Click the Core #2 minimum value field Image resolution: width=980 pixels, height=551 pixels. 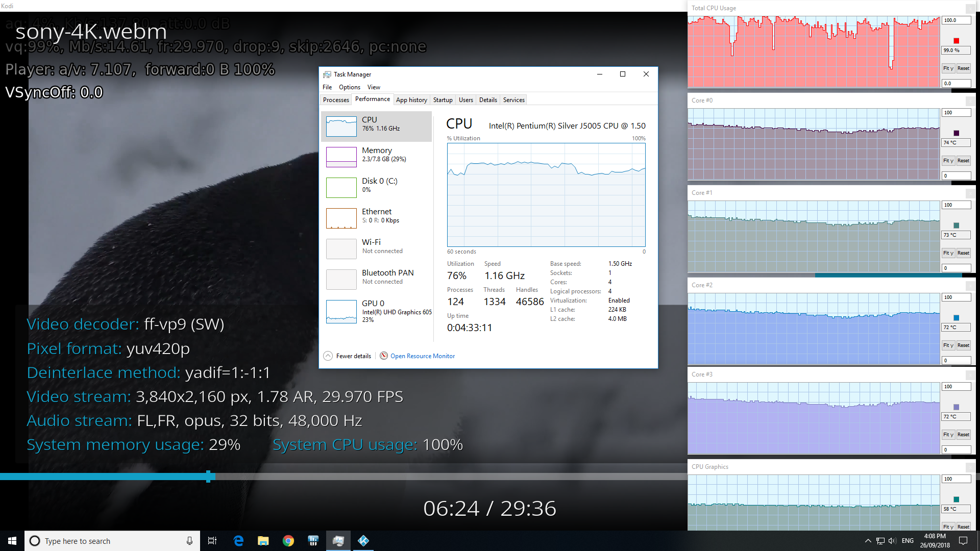956,360
